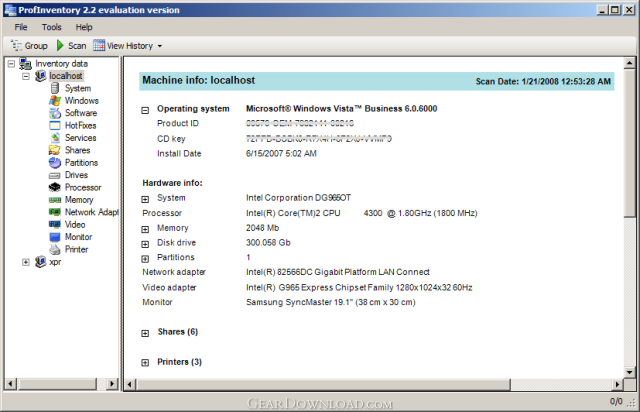Select the Processor chip icon

(55, 187)
